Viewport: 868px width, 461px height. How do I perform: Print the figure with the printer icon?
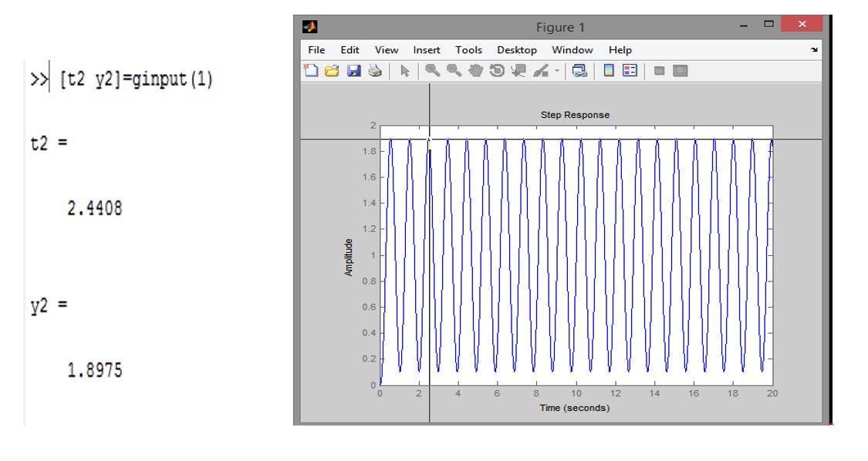tap(375, 70)
